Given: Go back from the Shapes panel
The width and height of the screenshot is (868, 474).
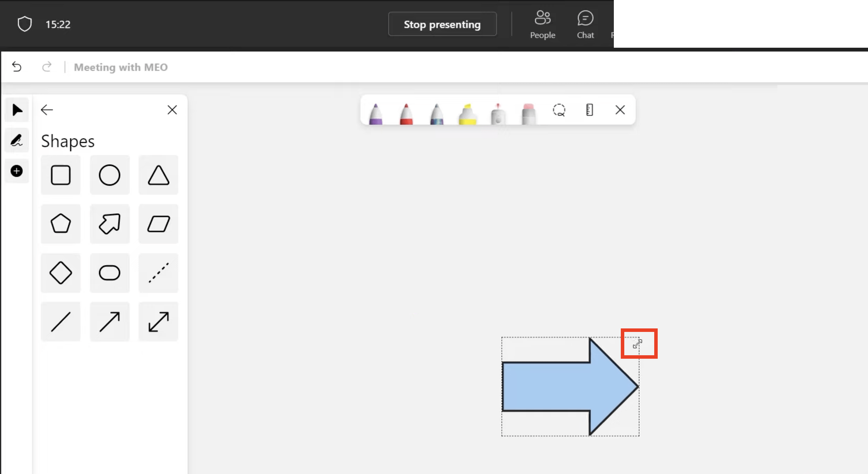Looking at the screenshot, I should (47, 110).
